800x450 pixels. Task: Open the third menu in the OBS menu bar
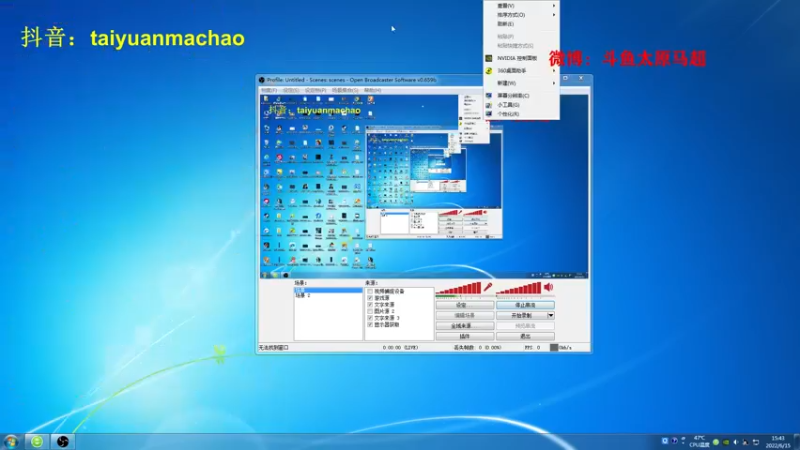[315, 90]
